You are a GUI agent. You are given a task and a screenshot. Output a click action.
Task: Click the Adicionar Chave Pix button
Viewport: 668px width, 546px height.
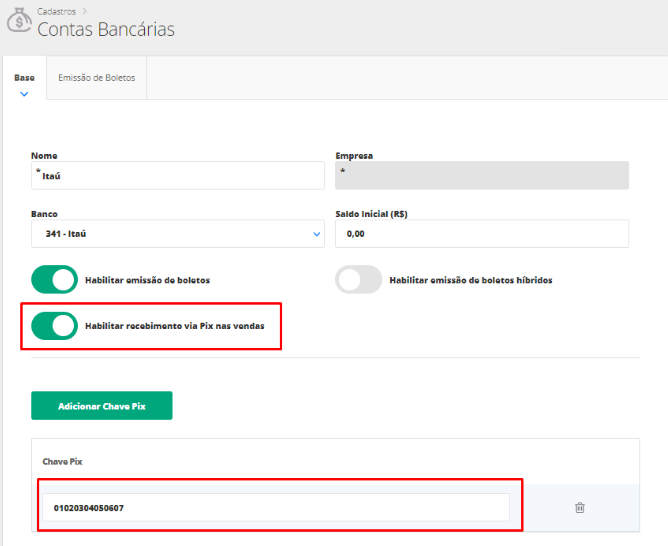(x=102, y=405)
